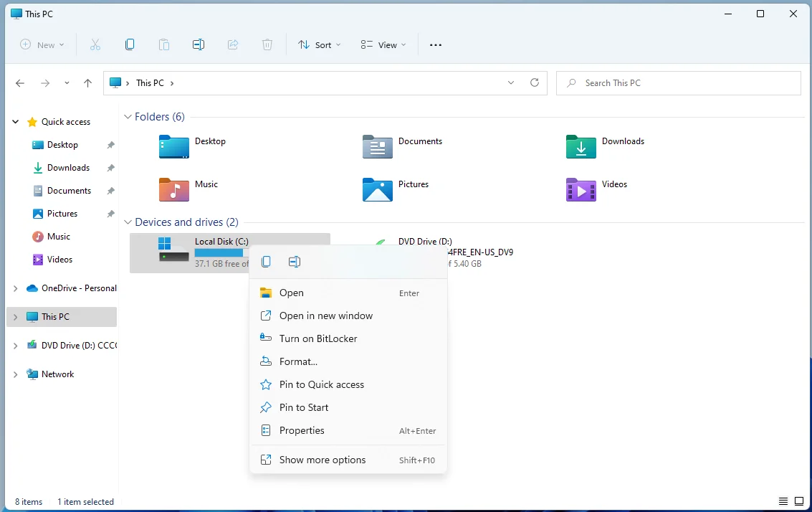This screenshot has width=812, height=512.
Task: Open the View dropdown menu
Action: point(383,45)
